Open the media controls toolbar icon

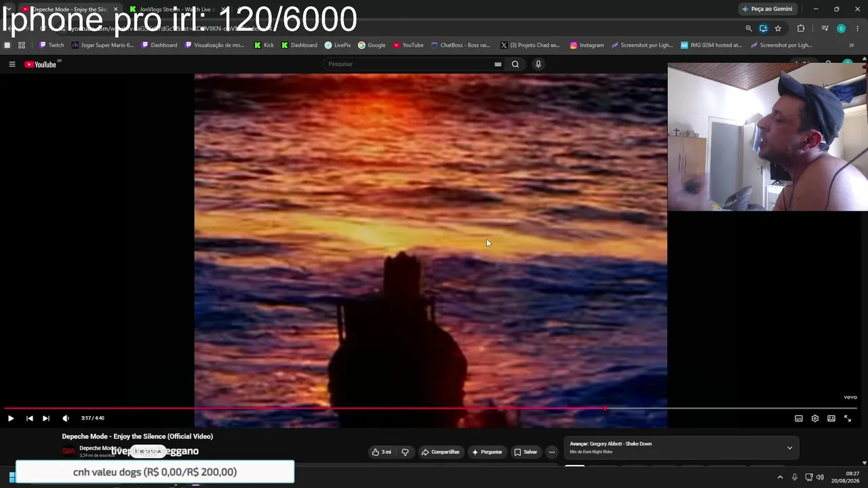[x=825, y=28]
